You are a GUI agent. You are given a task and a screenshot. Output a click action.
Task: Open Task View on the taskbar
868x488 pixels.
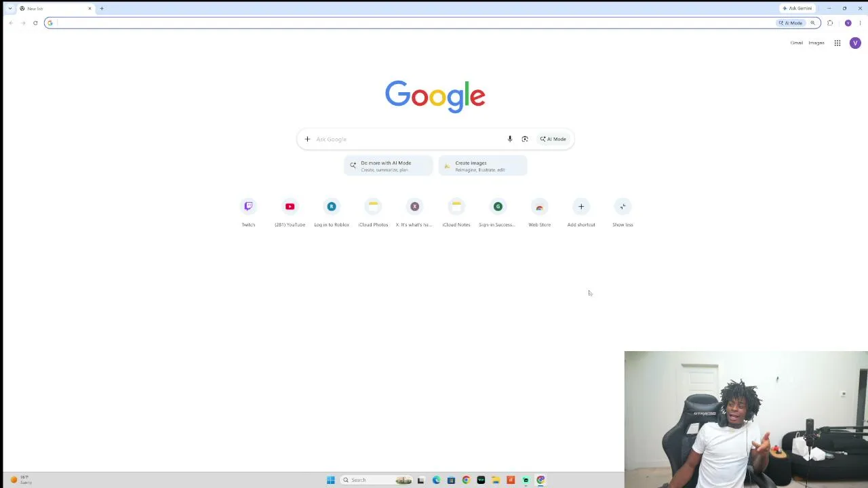coord(420,480)
